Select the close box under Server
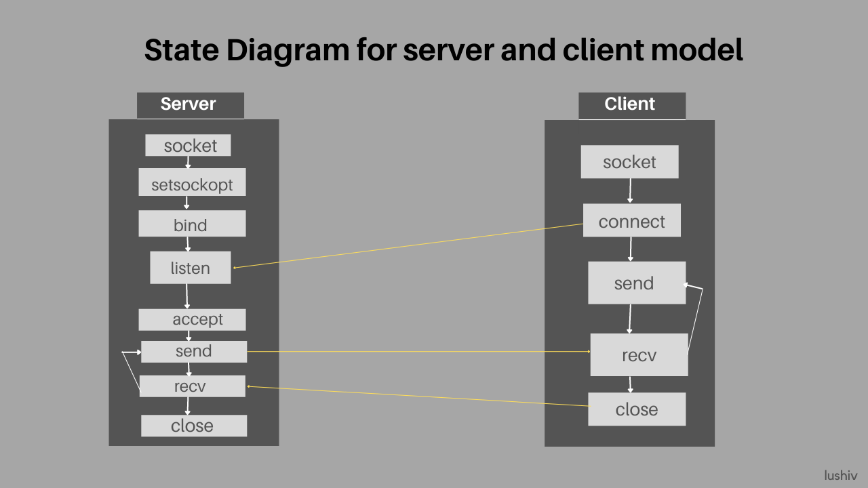The image size is (868, 488). click(x=194, y=426)
